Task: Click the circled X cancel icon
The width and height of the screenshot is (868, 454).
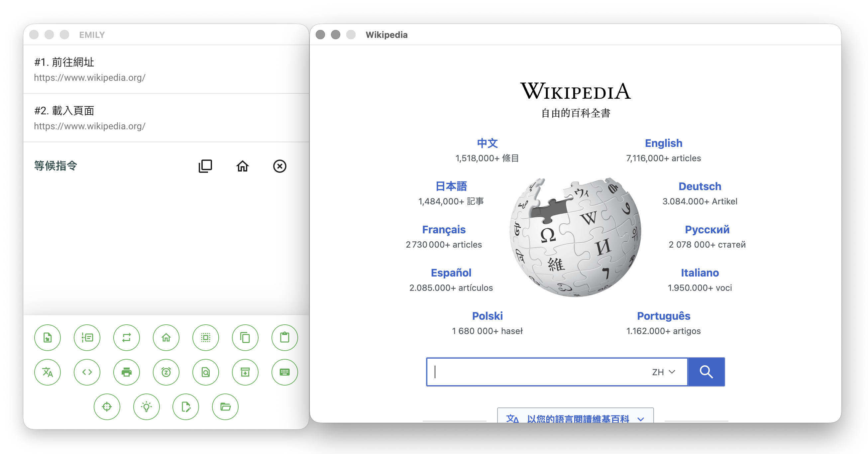Action: click(280, 166)
